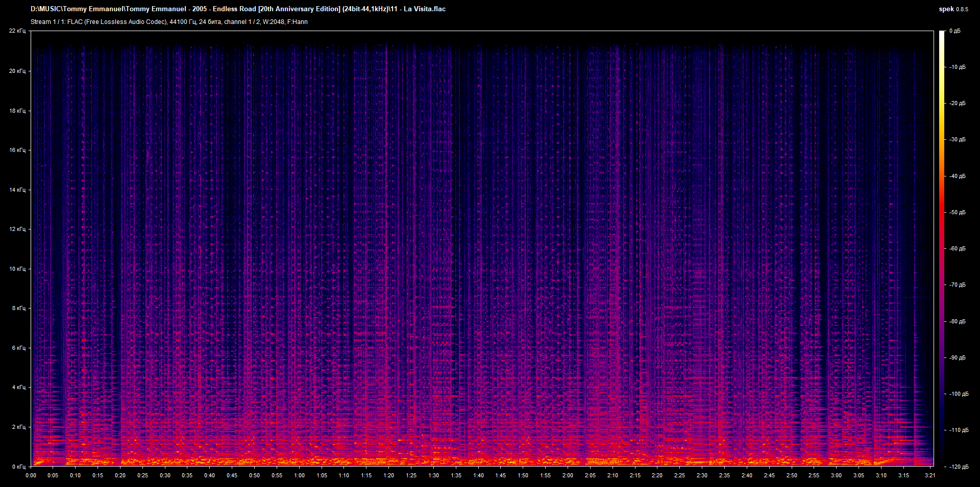Click the 4 кГц frequency label

[18, 387]
